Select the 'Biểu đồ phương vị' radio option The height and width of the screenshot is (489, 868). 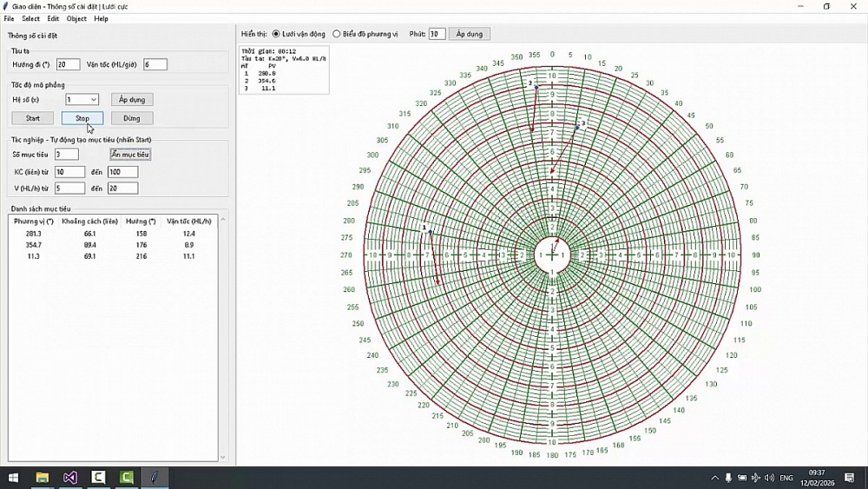click(337, 34)
